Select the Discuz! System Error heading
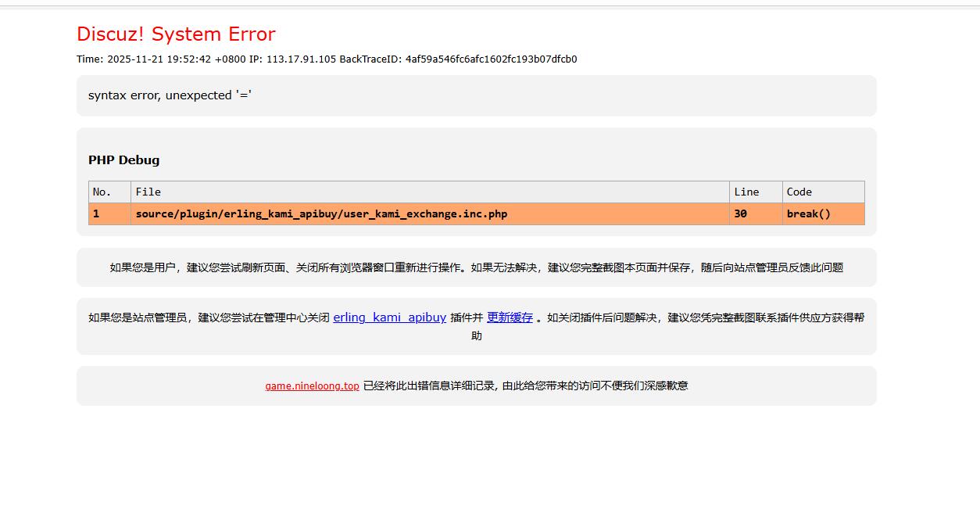The width and height of the screenshot is (980, 513). click(x=175, y=34)
